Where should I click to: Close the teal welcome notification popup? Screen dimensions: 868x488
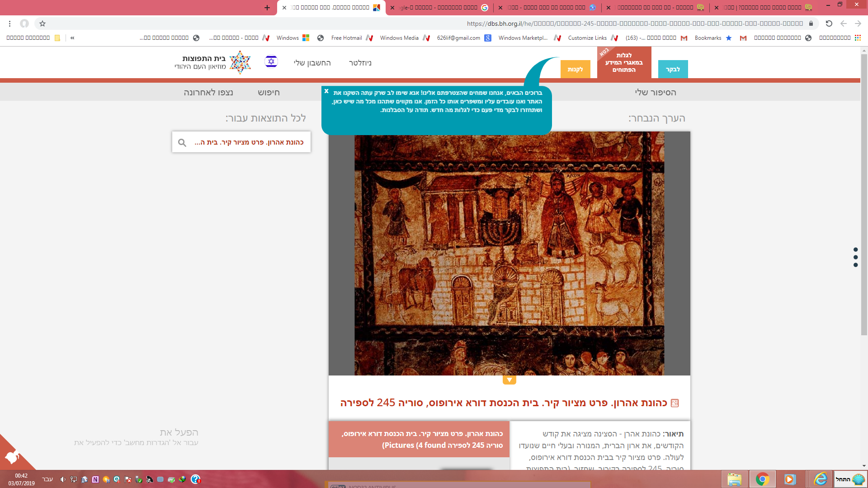point(326,91)
